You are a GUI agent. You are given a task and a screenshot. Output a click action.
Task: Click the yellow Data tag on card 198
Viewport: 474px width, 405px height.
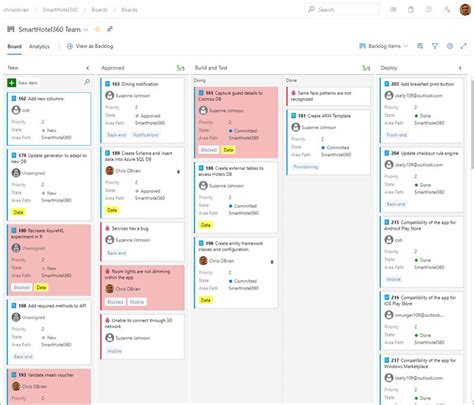tap(206, 300)
